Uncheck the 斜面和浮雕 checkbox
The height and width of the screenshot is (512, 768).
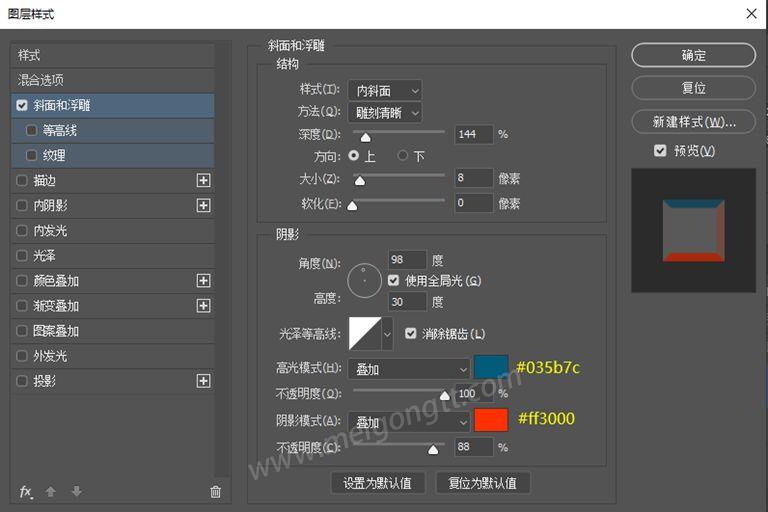point(22,105)
